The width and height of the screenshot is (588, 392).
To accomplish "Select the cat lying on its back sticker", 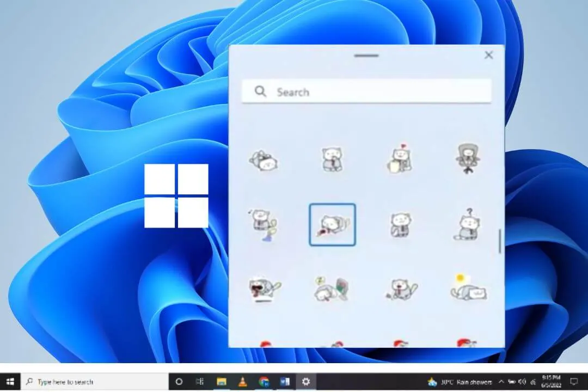I will 264,160.
